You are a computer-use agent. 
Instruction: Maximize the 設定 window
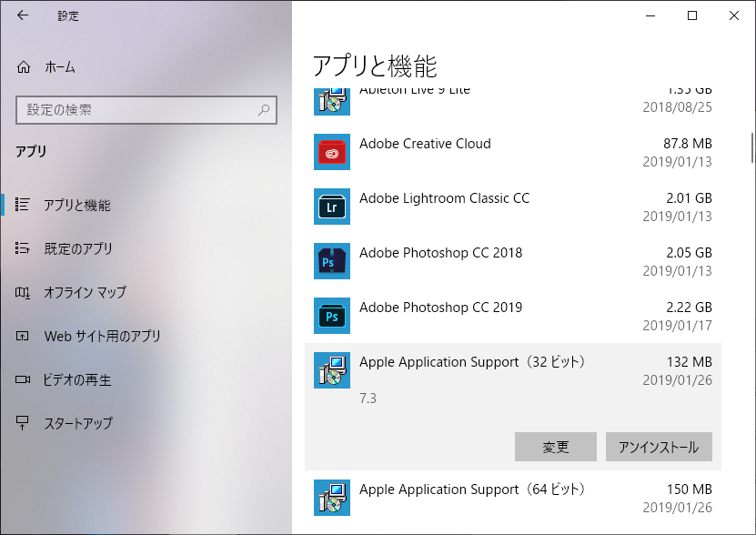coord(692,15)
